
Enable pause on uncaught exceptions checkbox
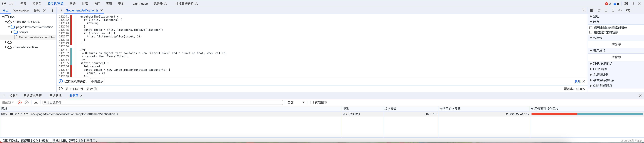591,28
